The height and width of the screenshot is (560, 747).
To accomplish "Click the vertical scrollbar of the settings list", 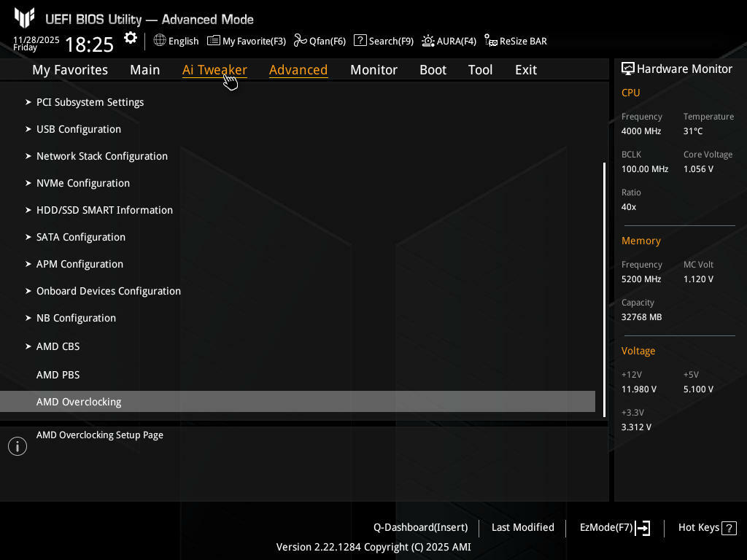I will pyautogui.click(x=604, y=289).
